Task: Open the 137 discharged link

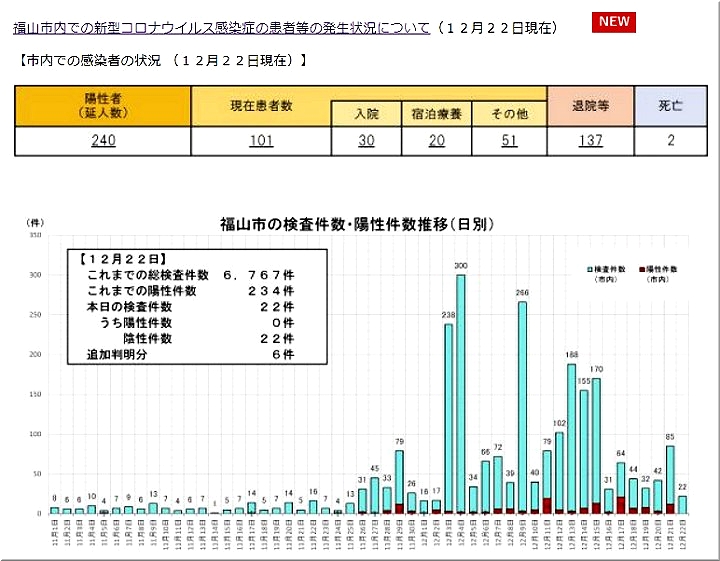Action: pos(590,141)
